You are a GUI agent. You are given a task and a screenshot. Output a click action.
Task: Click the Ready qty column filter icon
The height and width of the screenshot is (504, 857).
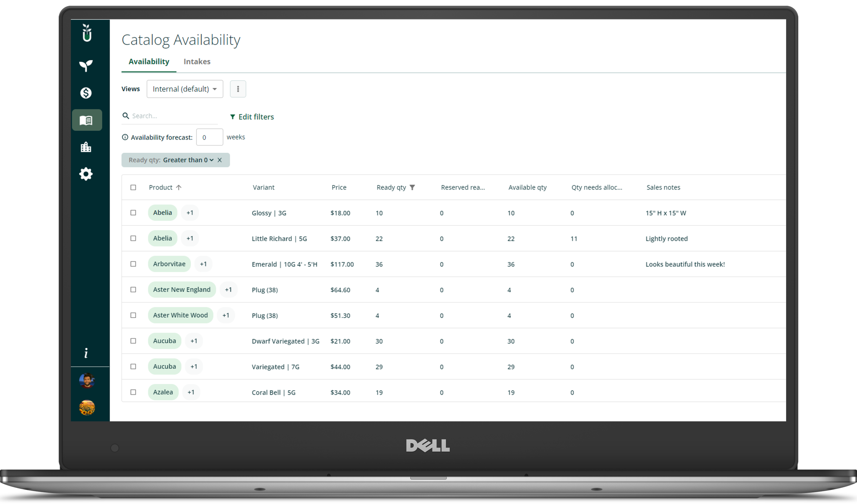click(x=412, y=187)
